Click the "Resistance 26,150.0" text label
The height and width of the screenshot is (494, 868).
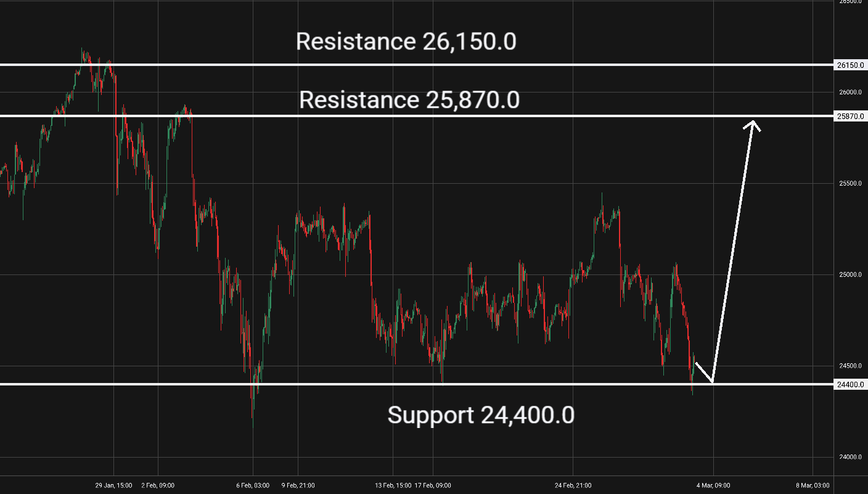coord(406,41)
